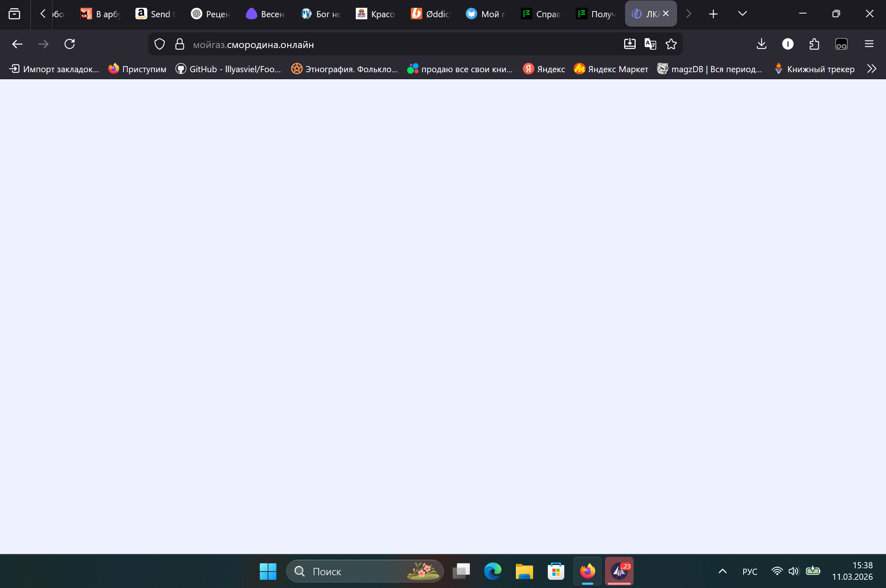Bookmark this page with star icon
This screenshot has height=588, width=886.
(671, 44)
